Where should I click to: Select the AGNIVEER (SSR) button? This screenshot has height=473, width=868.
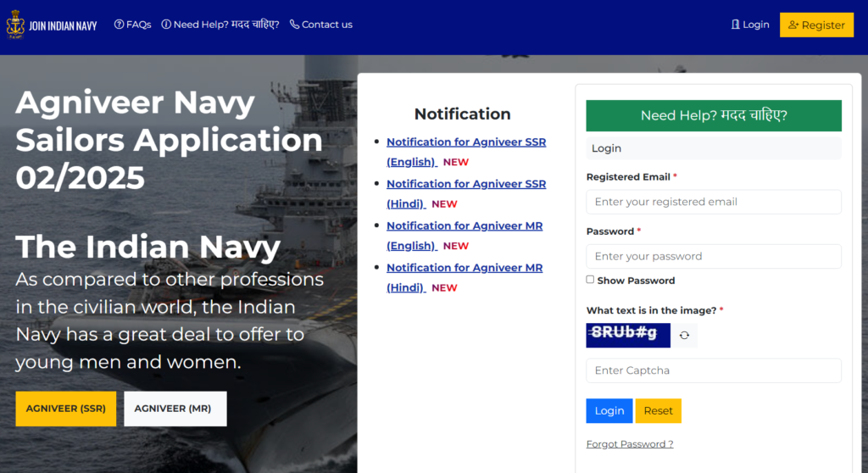pyautogui.click(x=66, y=409)
